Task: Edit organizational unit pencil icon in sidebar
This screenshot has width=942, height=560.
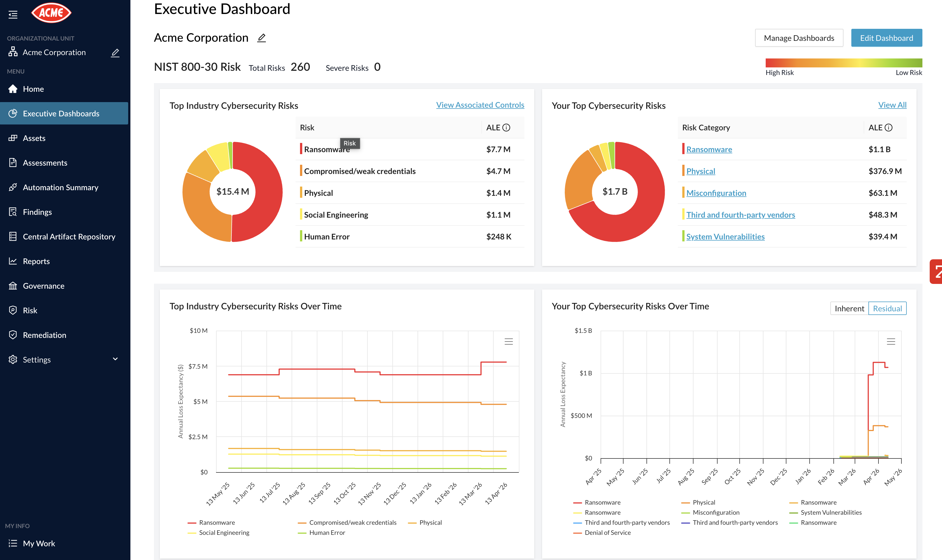Action: click(115, 53)
